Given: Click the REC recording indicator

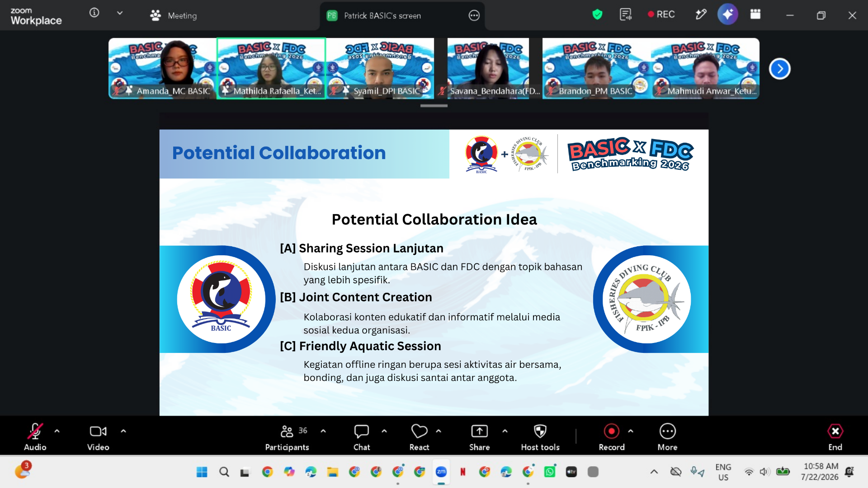Looking at the screenshot, I should (661, 14).
